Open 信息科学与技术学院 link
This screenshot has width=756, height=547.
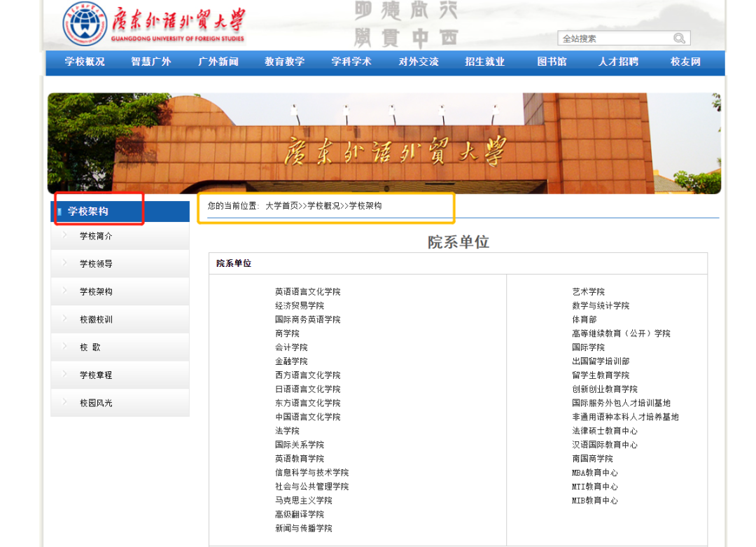coord(312,473)
